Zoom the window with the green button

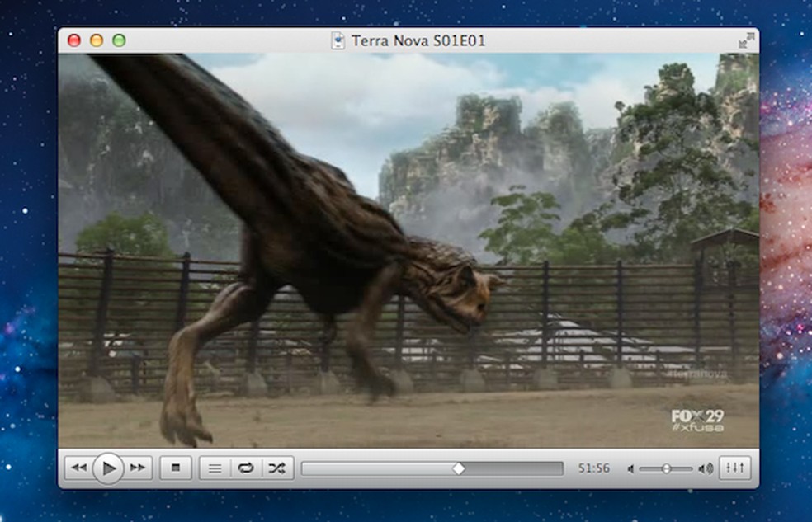[x=119, y=40]
